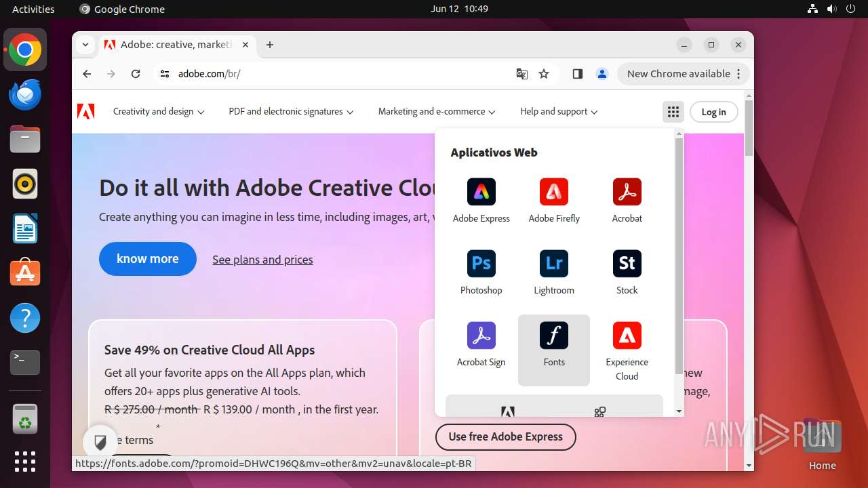Image resolution: width=868 pixels, height=488 pixels.
Task: Open Trash from the dock
Action: (25, 418)
